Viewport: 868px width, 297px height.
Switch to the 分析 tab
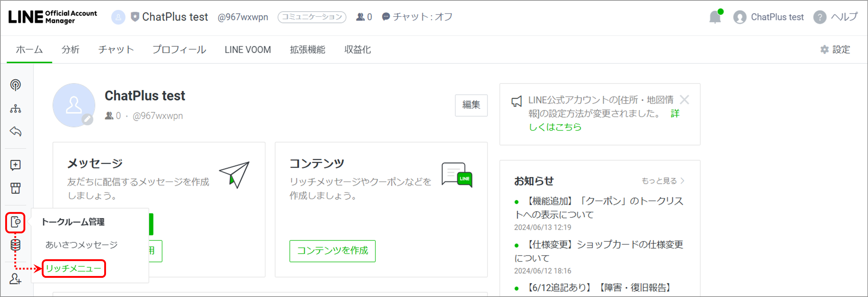tap(70, 49)
